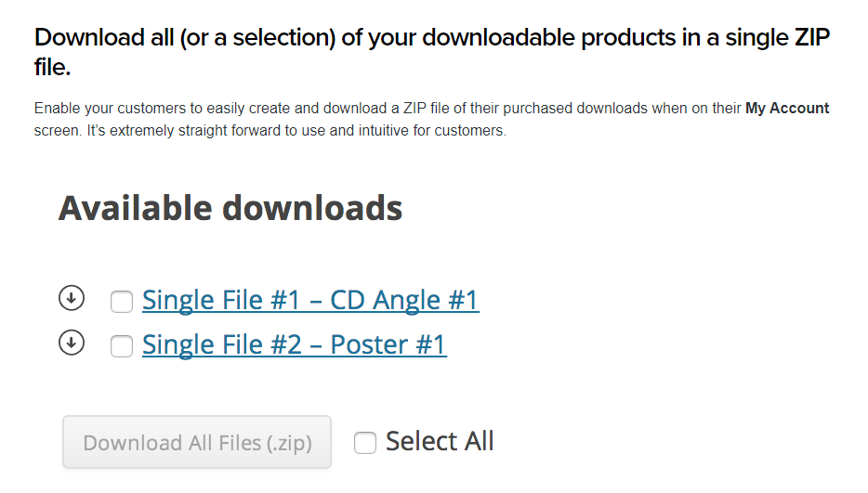Click the bold My Account text
The height and width of the screenshot is (493, 868).
[787, 108]
